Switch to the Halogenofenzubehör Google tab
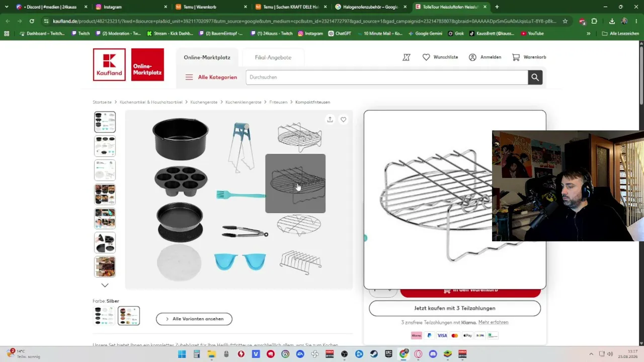The height and width of the screenshot is (362, 644). (370, 7)
